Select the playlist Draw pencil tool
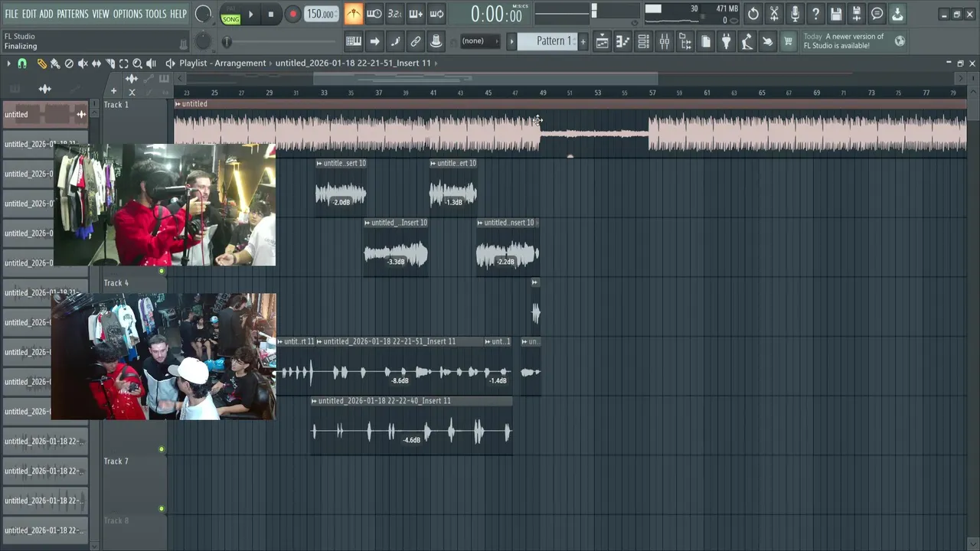The image size is (980, 551). click(x=41, y=64)
